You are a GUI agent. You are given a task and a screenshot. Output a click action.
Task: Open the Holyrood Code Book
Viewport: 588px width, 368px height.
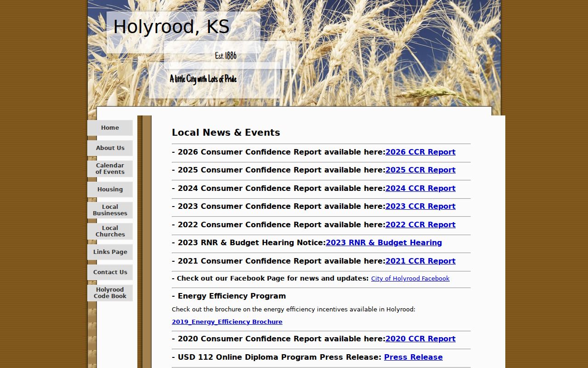point(110,293)
